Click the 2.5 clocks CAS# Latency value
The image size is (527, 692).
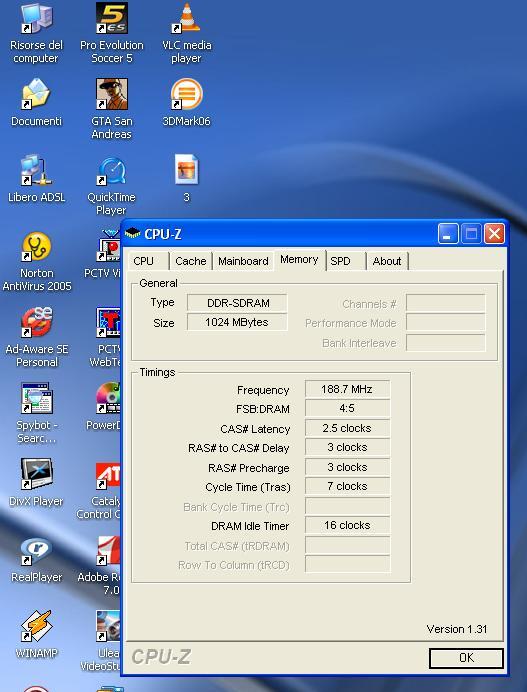pos(347,428)
